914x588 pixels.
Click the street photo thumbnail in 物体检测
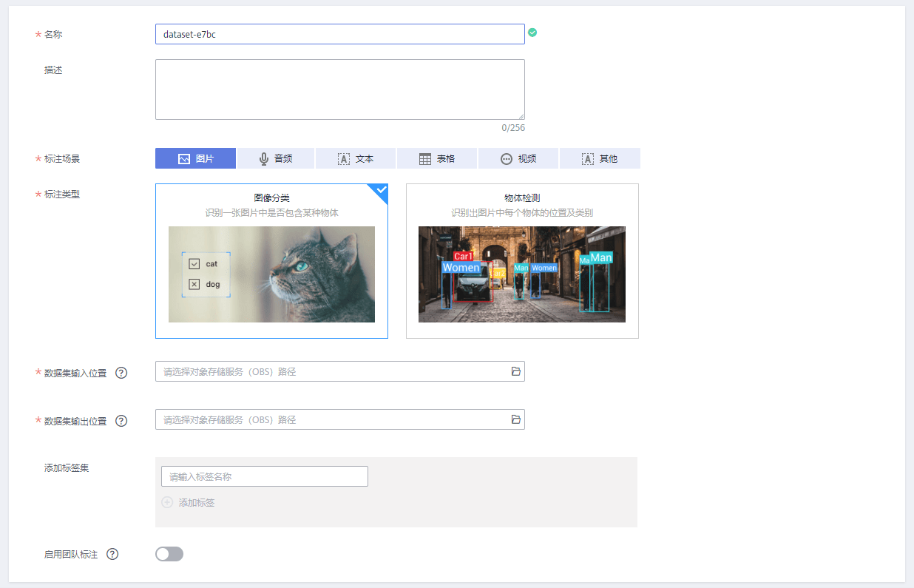pyautogui.click(x=522, y=274)
